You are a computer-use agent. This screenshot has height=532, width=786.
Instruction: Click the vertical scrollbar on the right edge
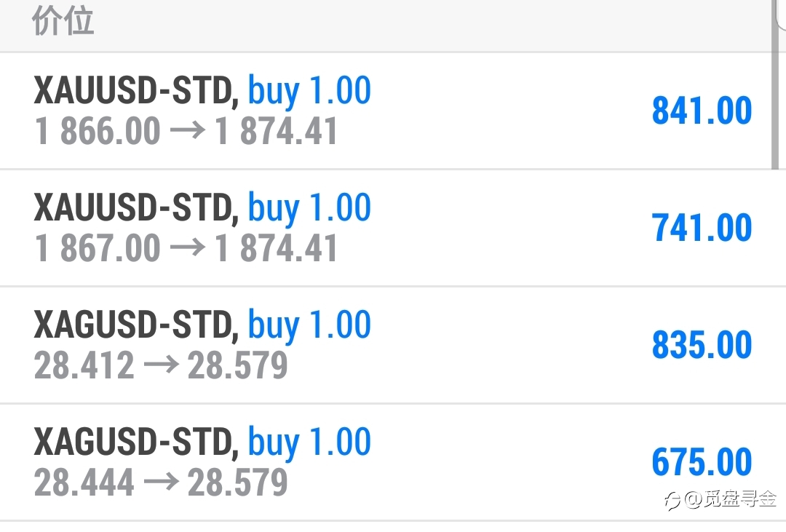click(x=775, y=84)
